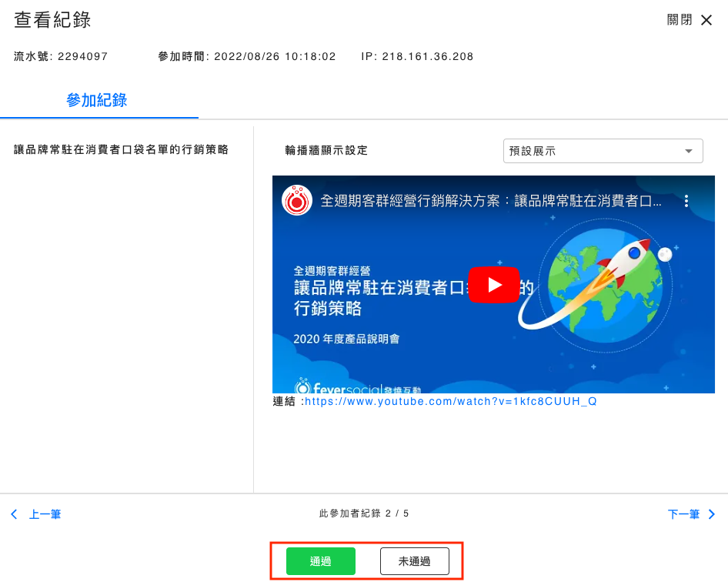The width and height of the screenshot is (728, 582).
Task: Click the right chevron next-record icon
Action: [x=711, y=514]
